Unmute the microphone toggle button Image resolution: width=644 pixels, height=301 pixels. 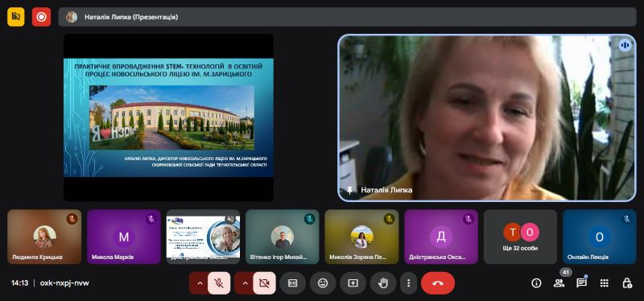coord(219,283)
